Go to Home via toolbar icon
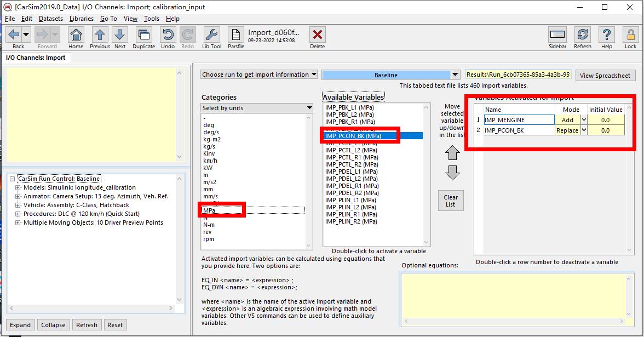The image size is (644, 337). click(76, 35)
